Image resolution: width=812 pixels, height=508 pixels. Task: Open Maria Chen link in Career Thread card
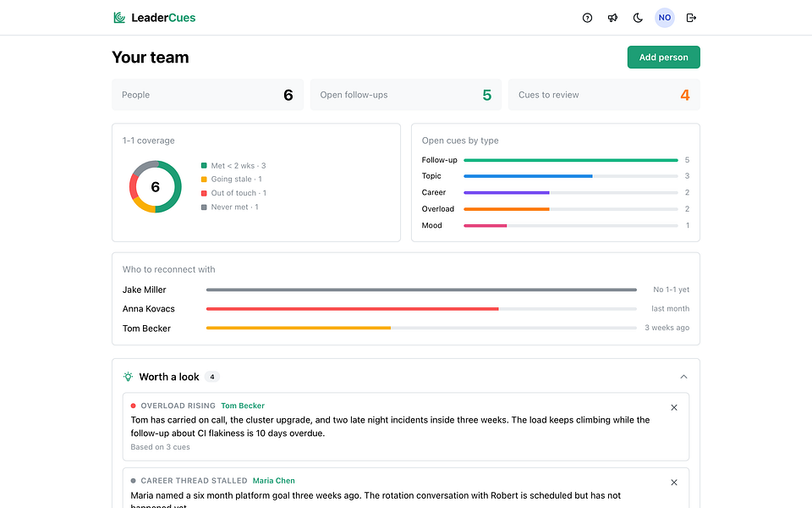(x=274, y=481)
